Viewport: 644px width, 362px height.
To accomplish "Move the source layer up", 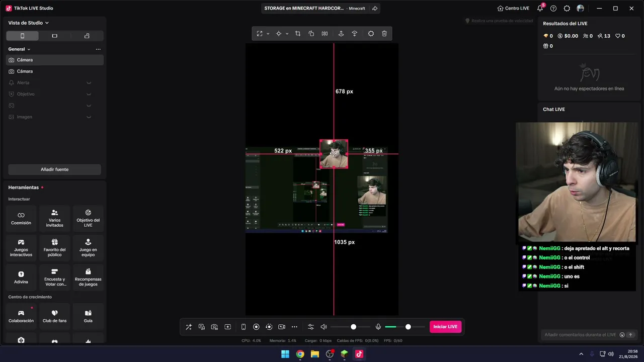I will coord(341,34).
